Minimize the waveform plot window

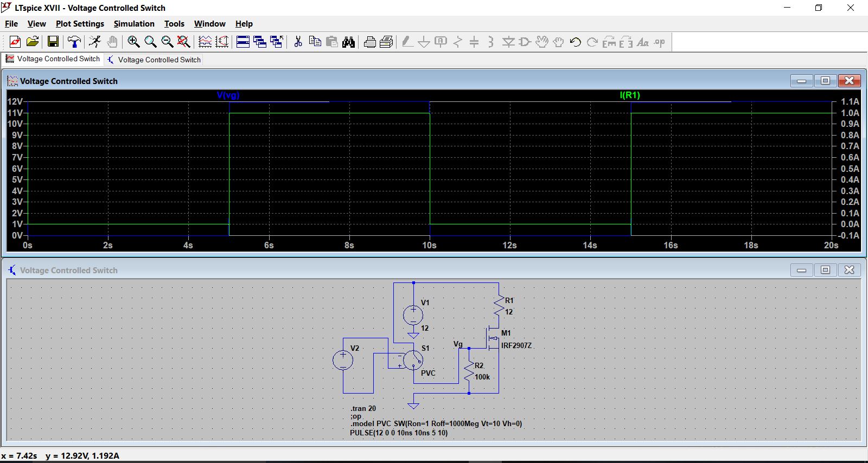point(802,81)
